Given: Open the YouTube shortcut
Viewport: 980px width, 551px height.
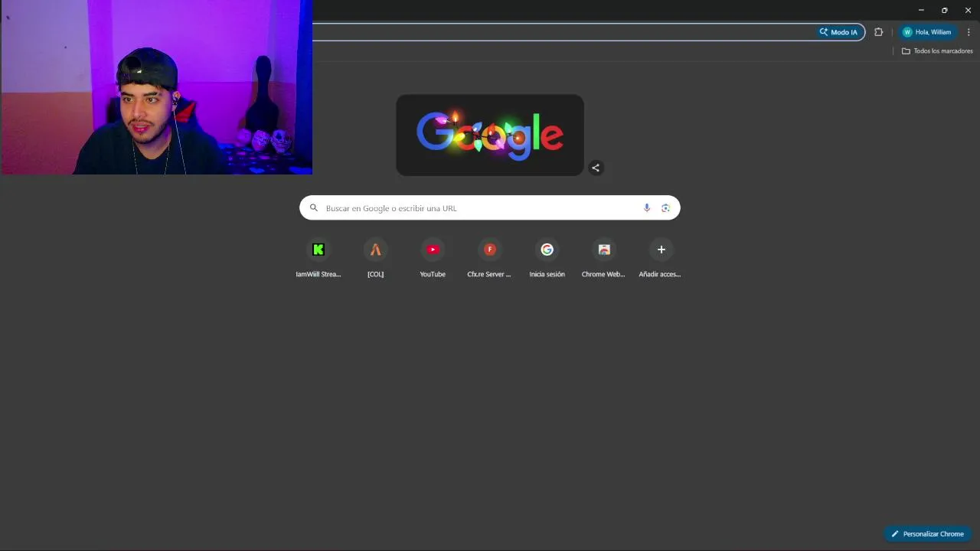Looking at the screenshot, I should point(433,258).
